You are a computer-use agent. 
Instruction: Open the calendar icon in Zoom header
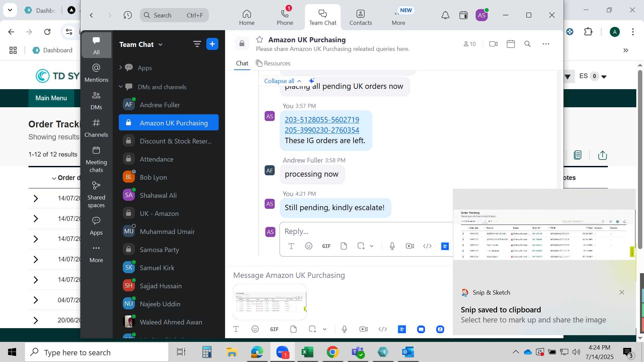point(464,15)
